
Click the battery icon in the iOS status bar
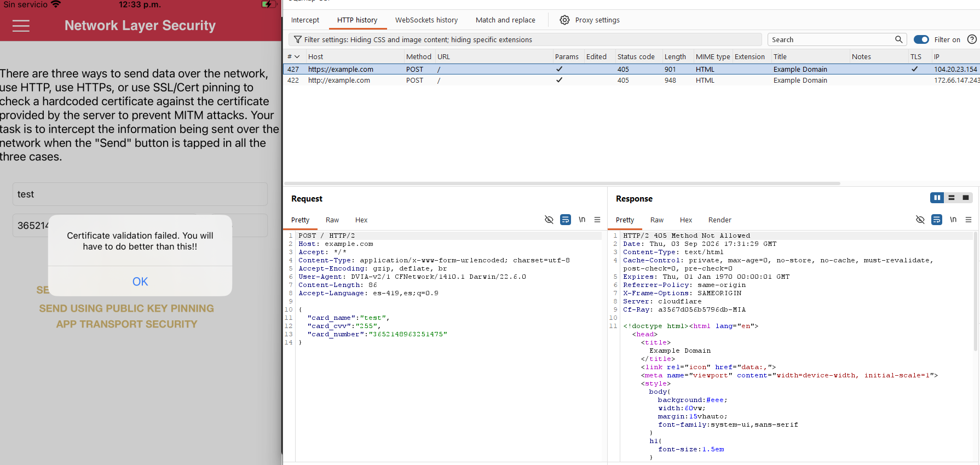(269, 4)
